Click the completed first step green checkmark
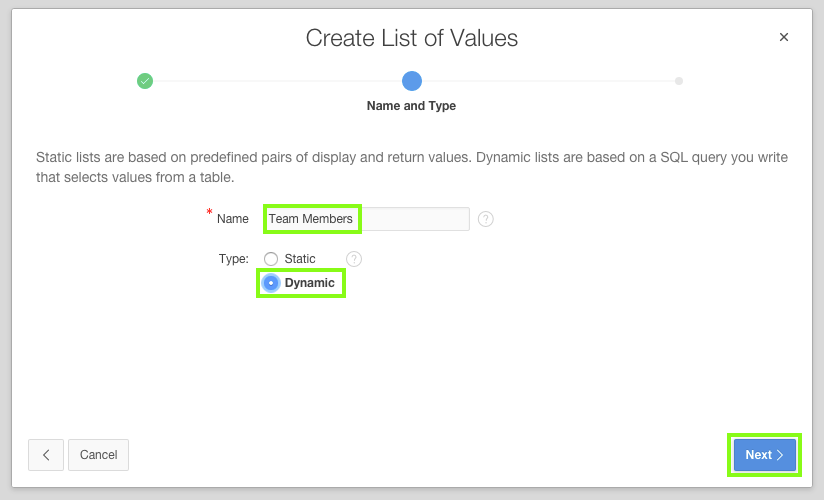The width and height of the screenshot is (824, 500). pyautogui.click(x=145, y=81)
